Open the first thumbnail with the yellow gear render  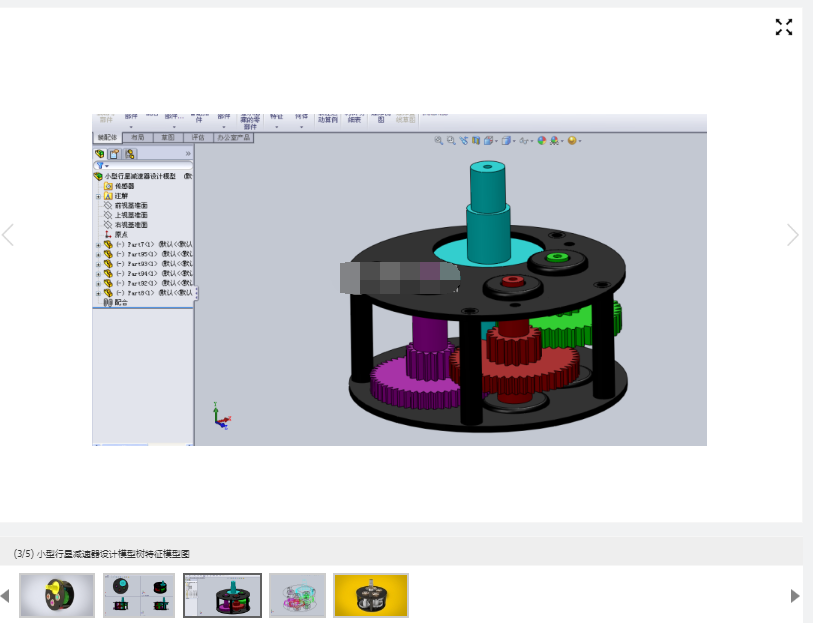[x=57, y=596]
